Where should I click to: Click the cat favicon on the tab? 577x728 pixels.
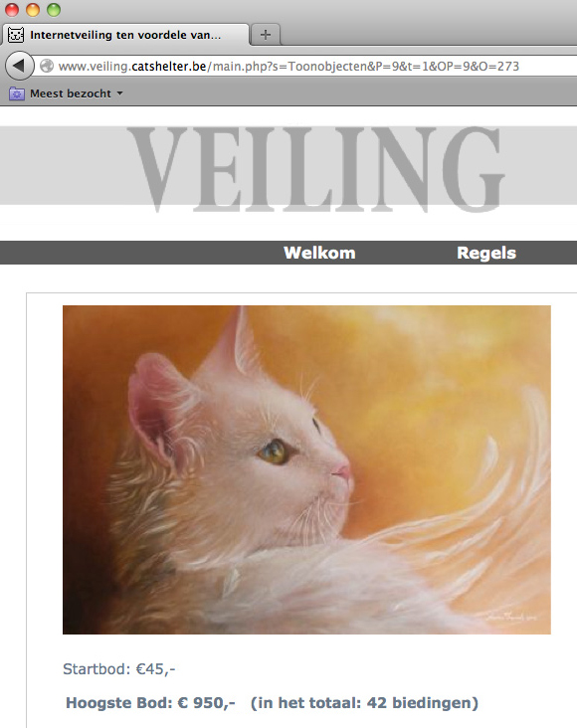click(16, 35)
